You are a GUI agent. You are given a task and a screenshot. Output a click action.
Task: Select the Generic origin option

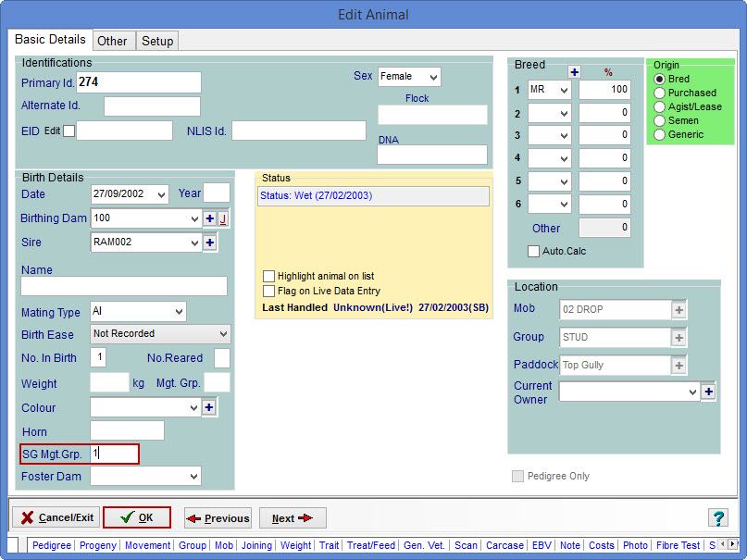pyautogui.click(x=660, y=135)
